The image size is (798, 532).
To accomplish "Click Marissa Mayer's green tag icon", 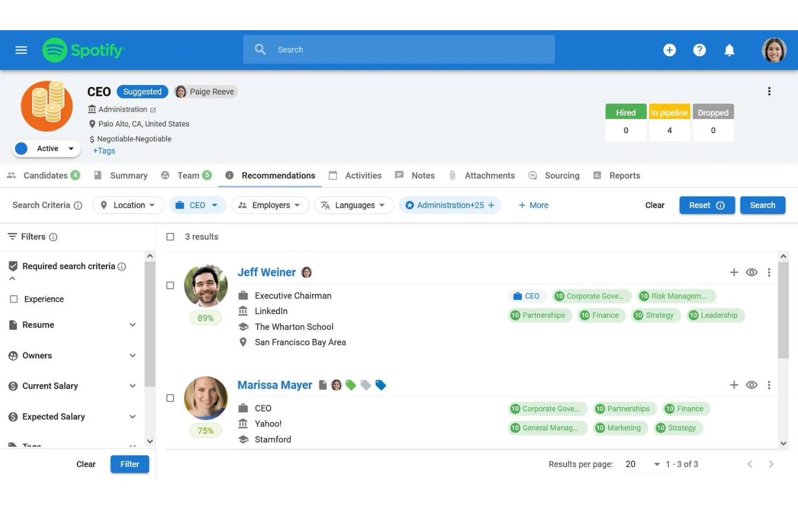I will 351,385.
